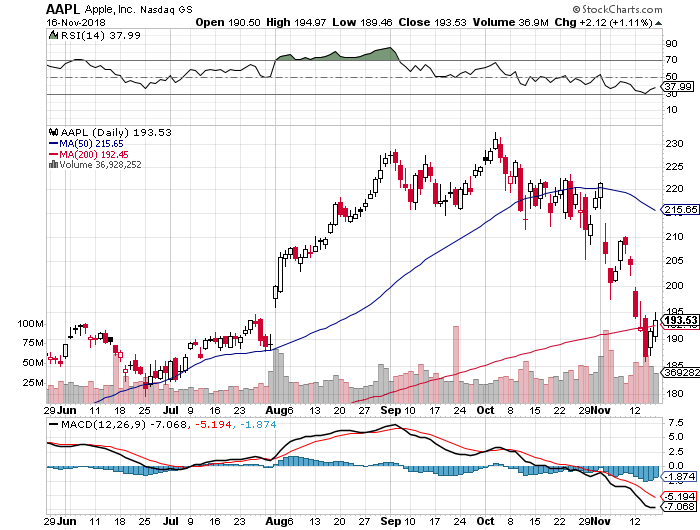700x530 pixels.
Task: Click the volume bars icon in legend
Action: tap(53, 164)
